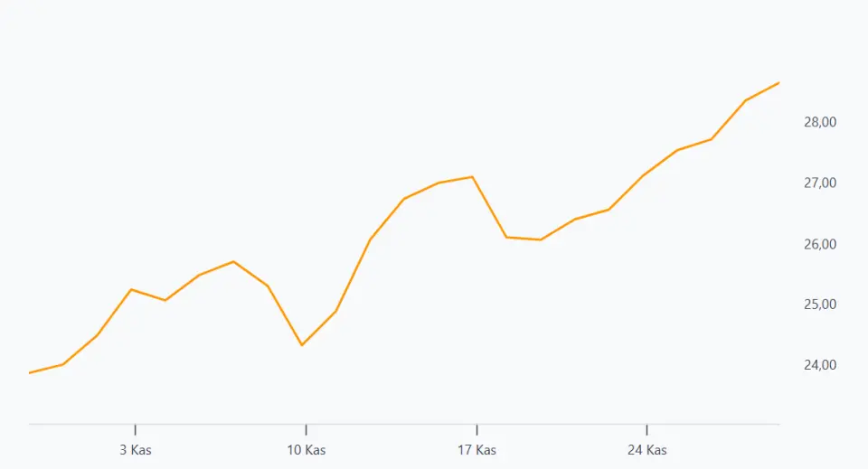Click the line's starting point at far left
Image resolution: width=868 pixels, height=469 pixels.
pyautogui.click(x=31, y=372)
